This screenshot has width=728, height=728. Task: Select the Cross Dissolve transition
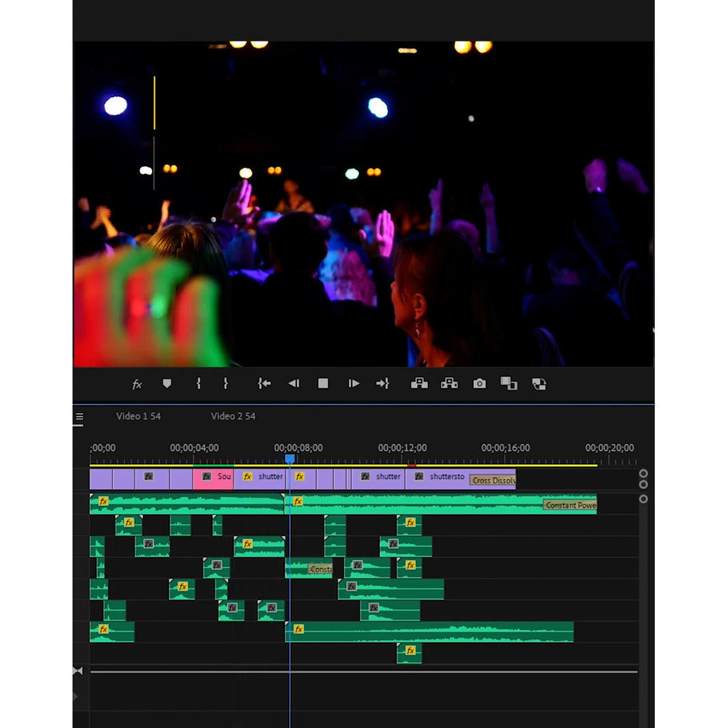click(x=493, y=481)
